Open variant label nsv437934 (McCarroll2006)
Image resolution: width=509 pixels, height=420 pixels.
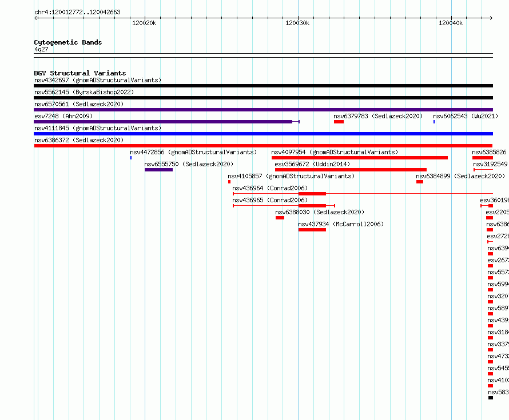click(341, 224)
